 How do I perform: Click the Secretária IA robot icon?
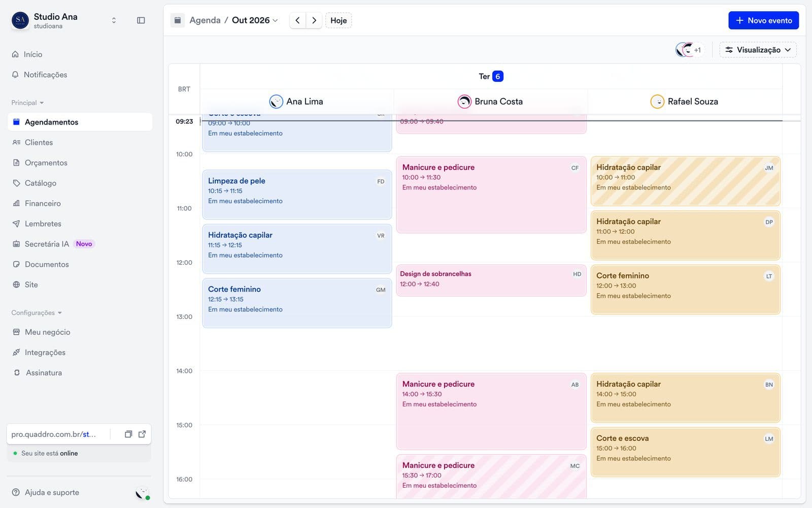pos(16,244)
